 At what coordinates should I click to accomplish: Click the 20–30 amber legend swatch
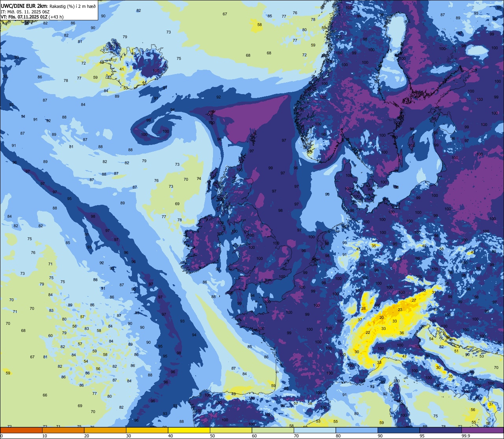click(105, 430)
